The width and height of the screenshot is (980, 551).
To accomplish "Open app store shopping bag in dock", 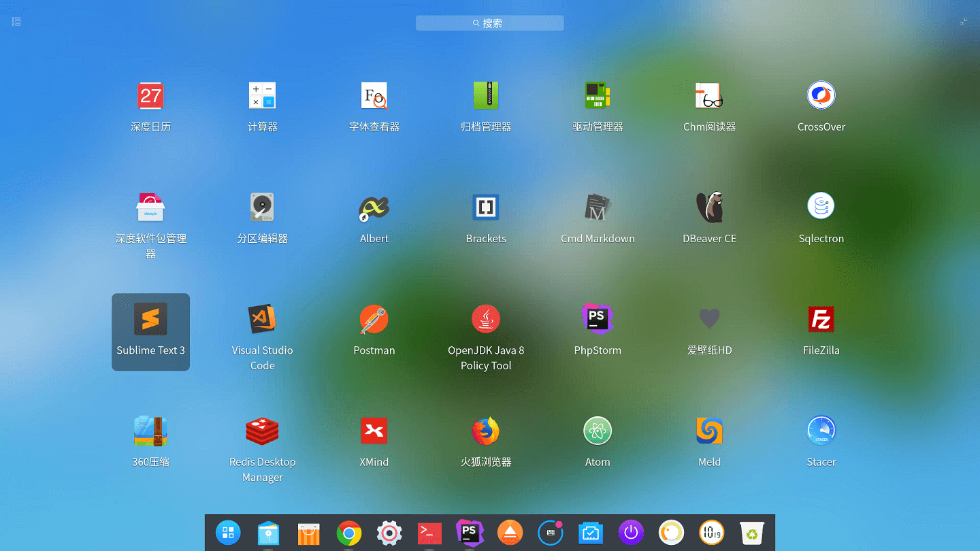I will [x=308, y=533].
